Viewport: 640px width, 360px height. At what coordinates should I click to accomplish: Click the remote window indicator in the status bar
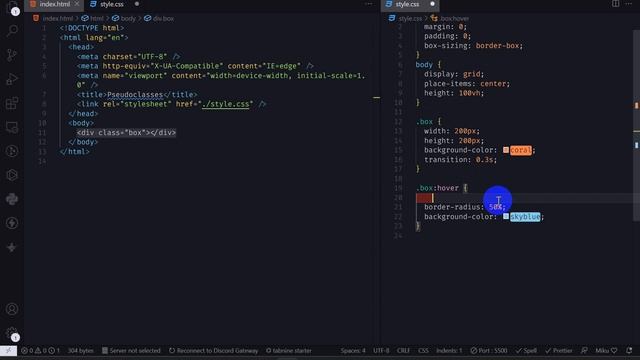(x=8, y=351)
